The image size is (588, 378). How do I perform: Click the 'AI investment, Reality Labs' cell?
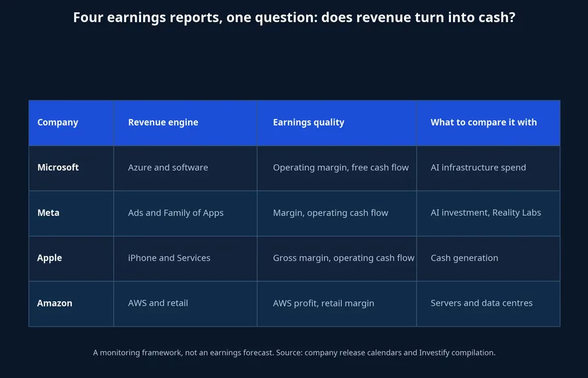pyautogui.click(x=488, y=213)
